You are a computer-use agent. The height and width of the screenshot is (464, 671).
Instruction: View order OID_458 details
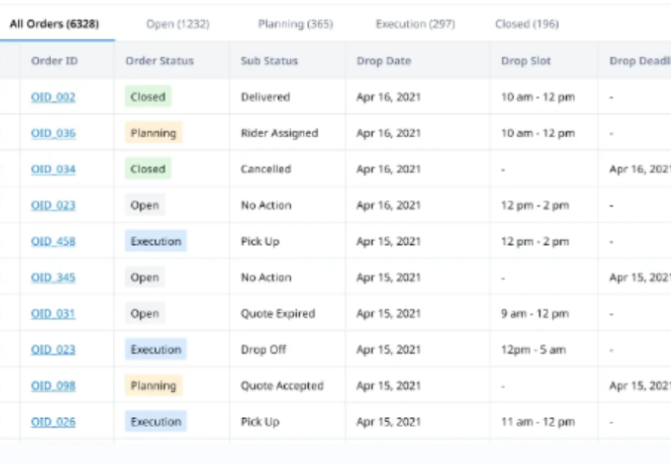(53, 241)
